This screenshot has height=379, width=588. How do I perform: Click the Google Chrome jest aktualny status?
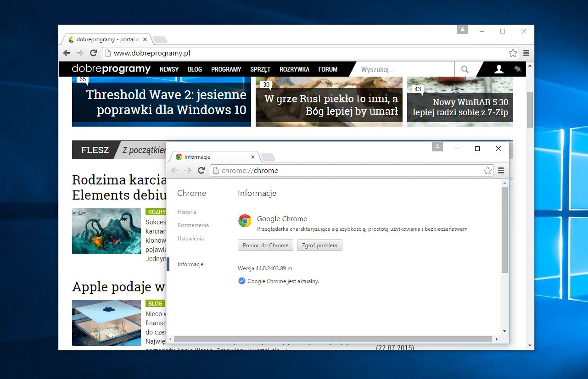tap(279, 281)
